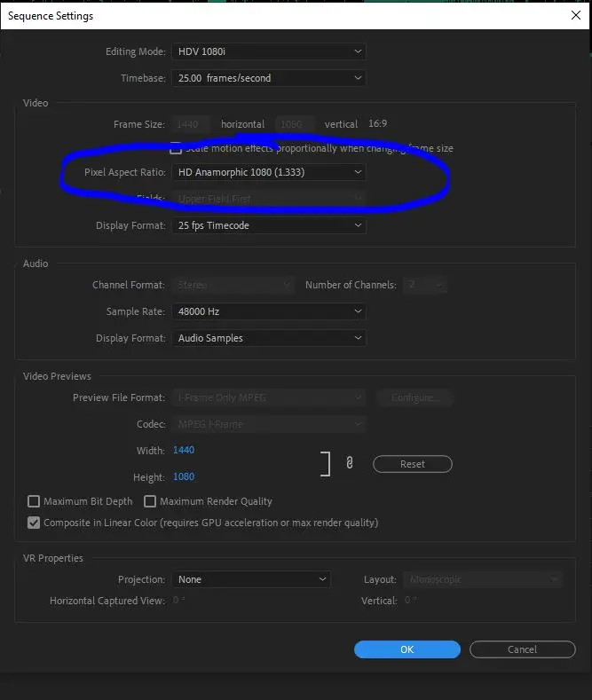Click the Audio section label

pos(36,263)
